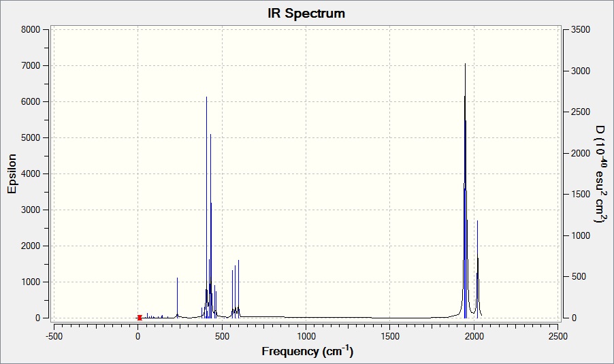Screen dimensions: 614x364
Task: Select the 5100 epsilon peak near 435 cm-1
Action: pyautogui.click(x=210, y=227)
